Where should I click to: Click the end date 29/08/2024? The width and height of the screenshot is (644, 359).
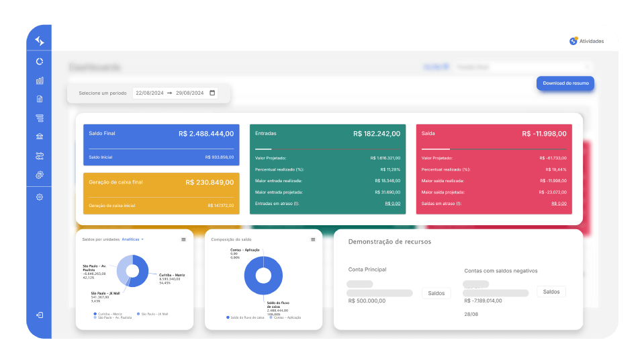(x=190, y=93)
